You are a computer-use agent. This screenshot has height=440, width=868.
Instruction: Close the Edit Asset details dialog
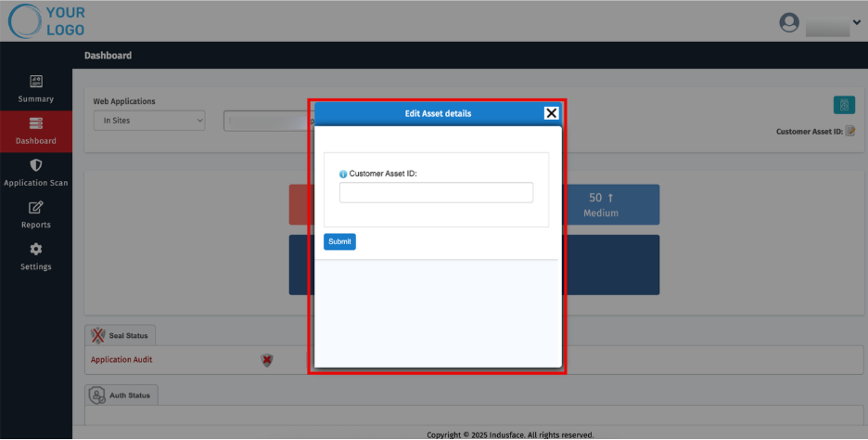click(552, 113)
